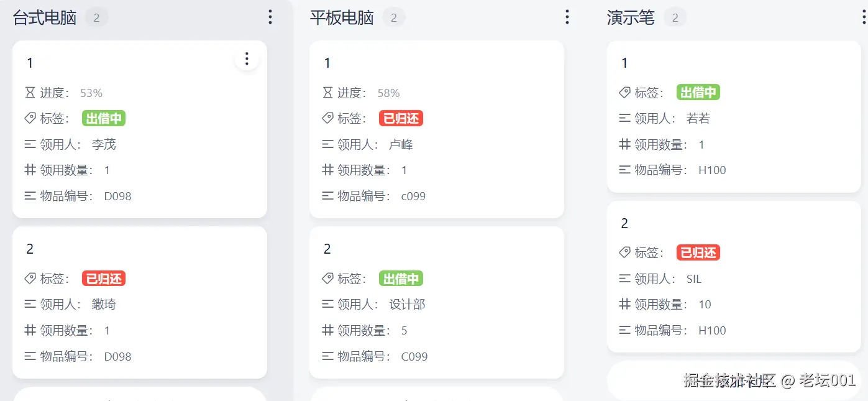Click the 物品编号 icon on 平板电脑 card 2

click(x=328, y=356)
